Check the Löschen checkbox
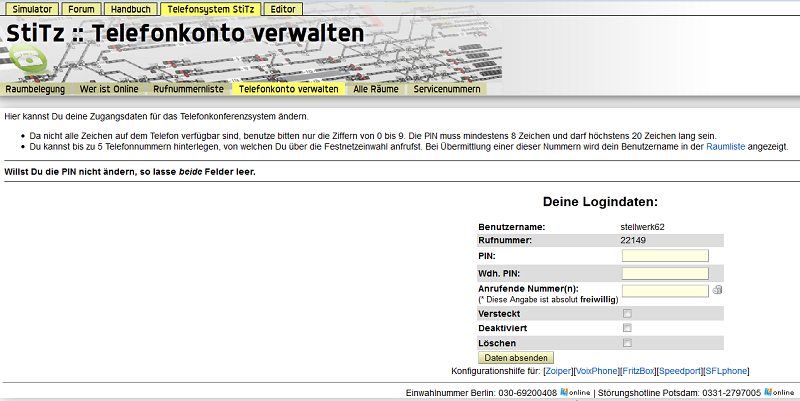This screenshot has height=401, width=800. pos(627,343)
